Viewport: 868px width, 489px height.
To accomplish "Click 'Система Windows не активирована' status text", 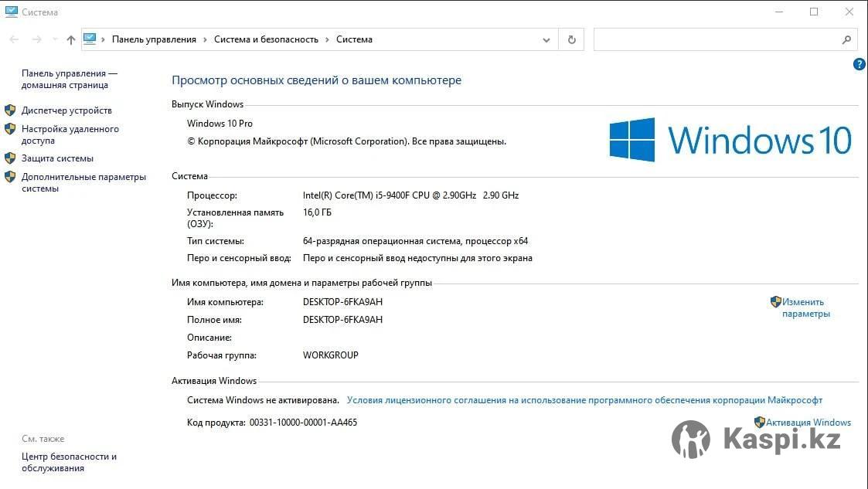I will pos(263,400).
